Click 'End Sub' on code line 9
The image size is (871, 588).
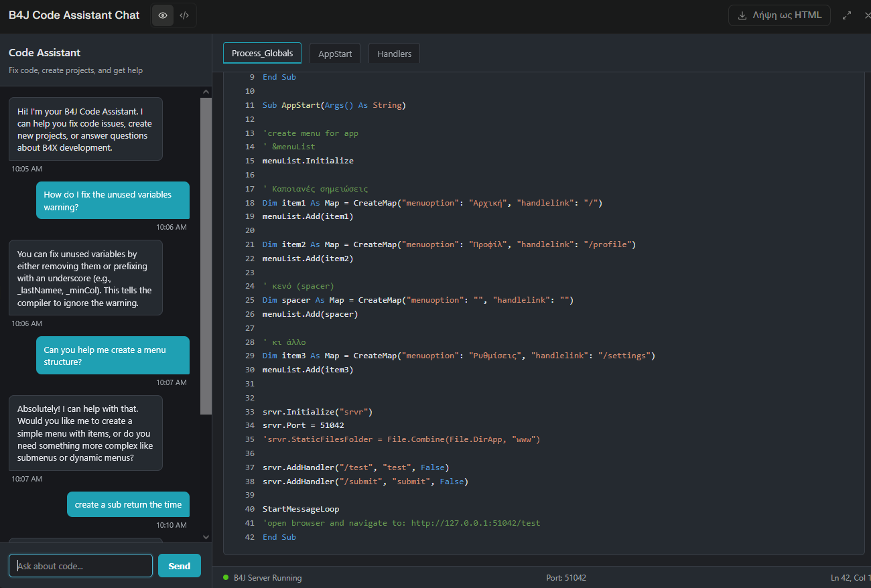coord(279,77)
